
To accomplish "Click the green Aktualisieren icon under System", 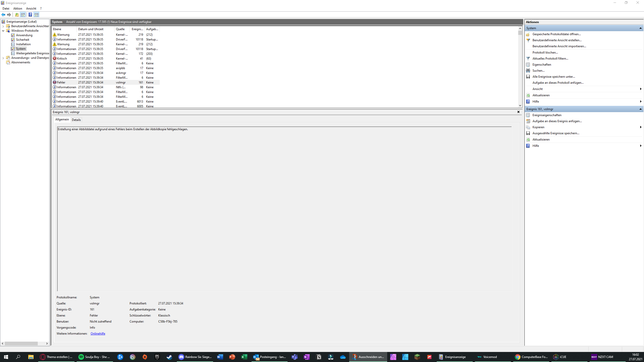I will (x=528, y=95).
